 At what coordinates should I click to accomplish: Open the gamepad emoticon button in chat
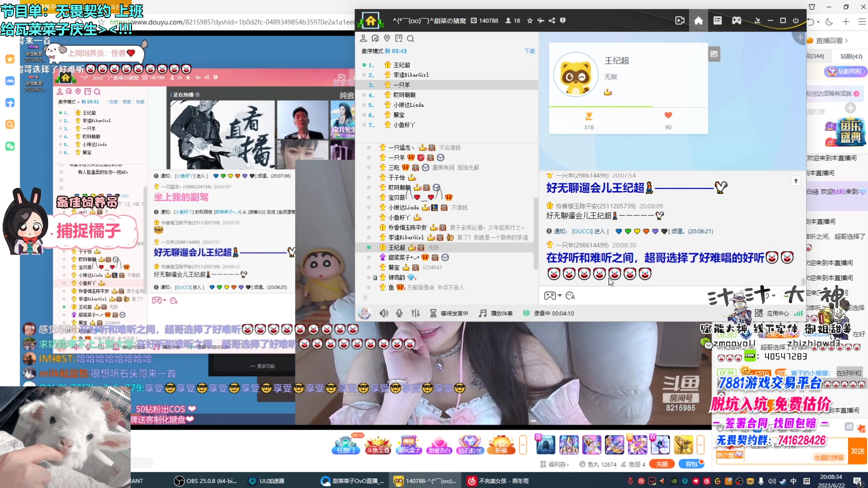click(x=550, y=296)
